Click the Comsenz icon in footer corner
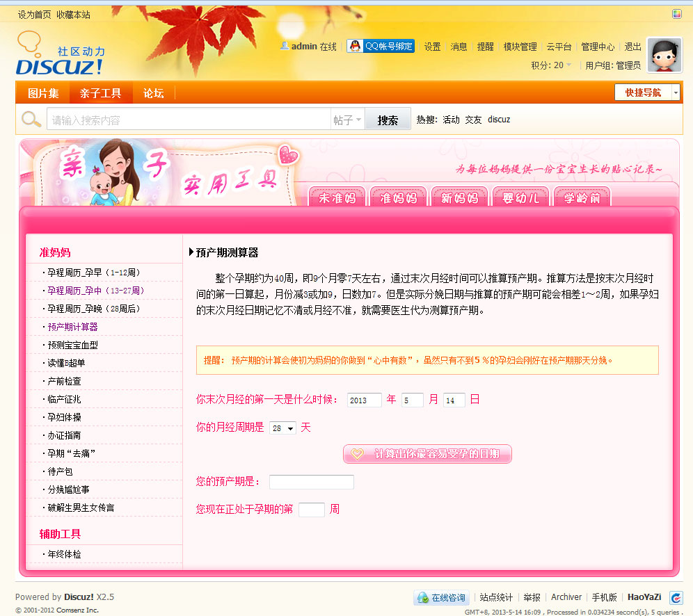Image resolution: width=693 pixels, height=616 pixels. (x=676, y=598)
